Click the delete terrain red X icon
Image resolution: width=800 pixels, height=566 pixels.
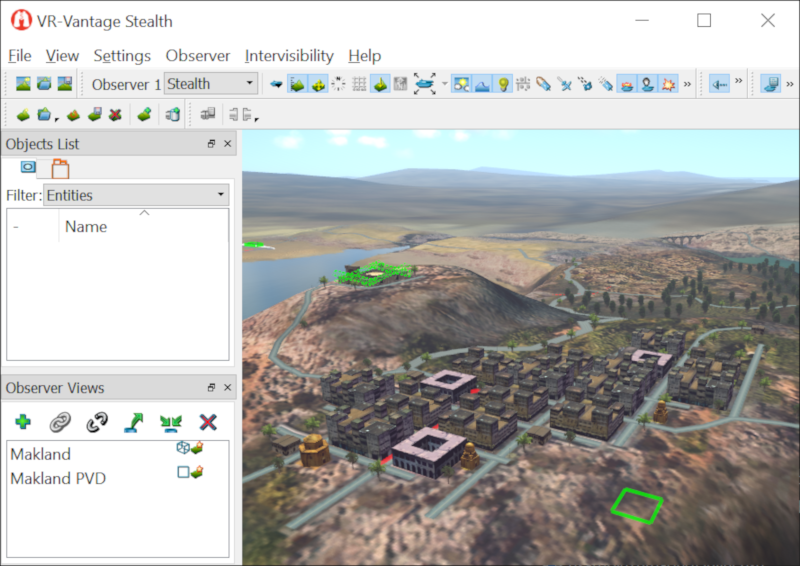pos(115,115)
